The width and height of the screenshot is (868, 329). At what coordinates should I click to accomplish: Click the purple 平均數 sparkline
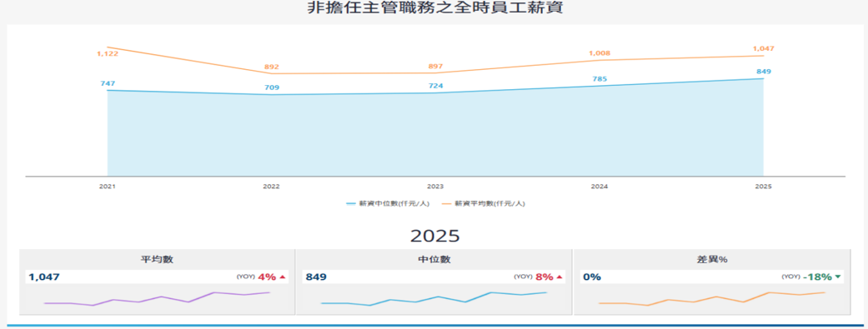157,298
